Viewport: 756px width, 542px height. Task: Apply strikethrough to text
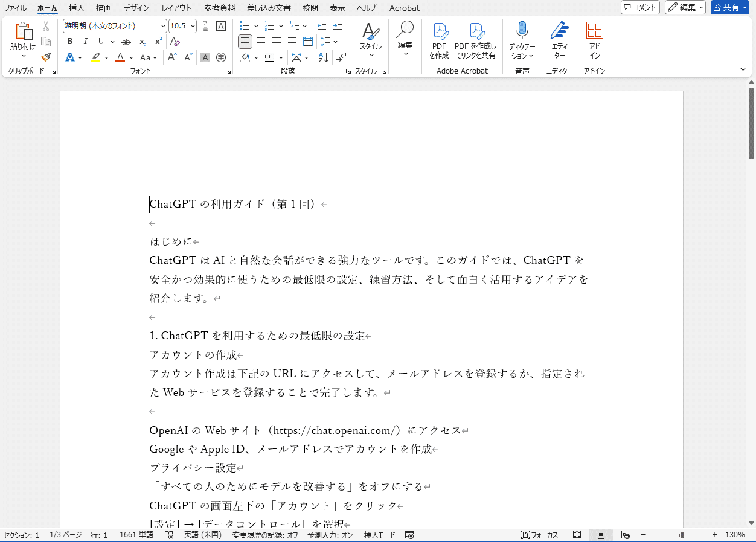[x=126, y=42]
